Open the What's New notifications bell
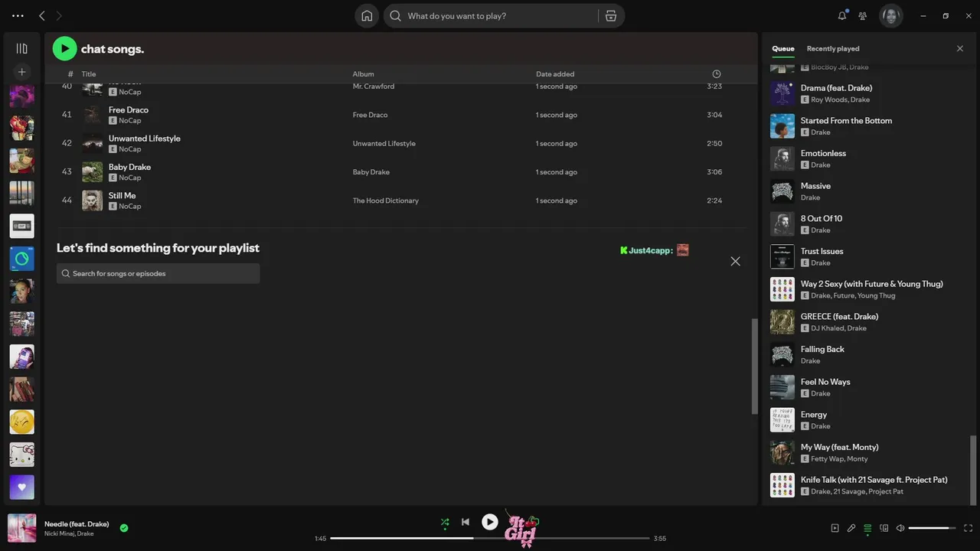 (842, 15)
